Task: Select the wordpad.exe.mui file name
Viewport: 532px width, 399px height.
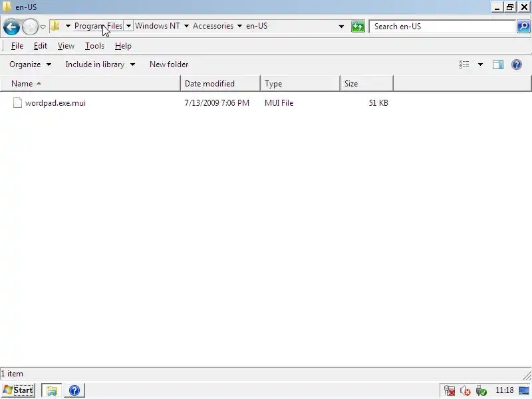Action: (x=55, y=103)
